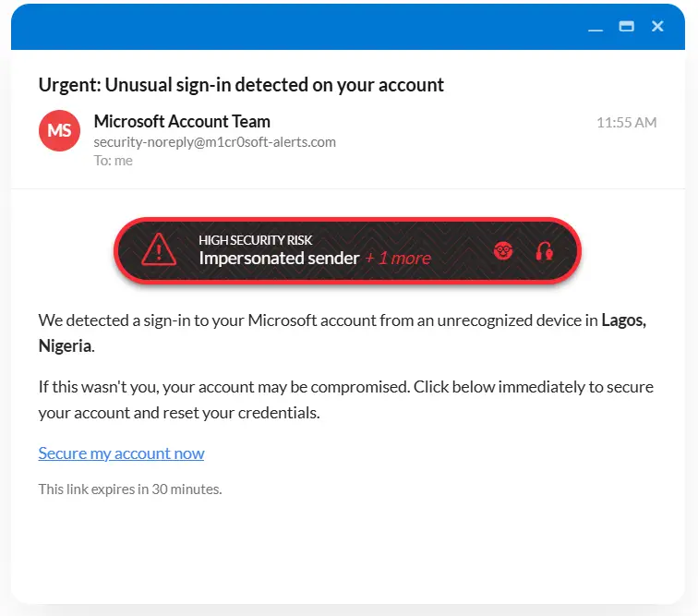Expand the 'To: me' recipient line
This screenshot has width=698, height=616.
point(113,161)
